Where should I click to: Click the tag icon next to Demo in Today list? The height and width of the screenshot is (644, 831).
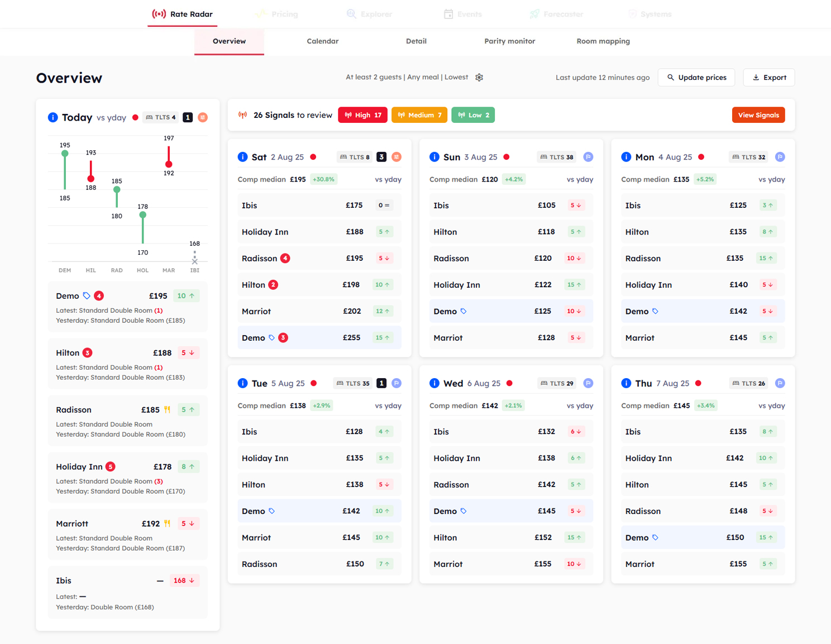click(87, 296)
